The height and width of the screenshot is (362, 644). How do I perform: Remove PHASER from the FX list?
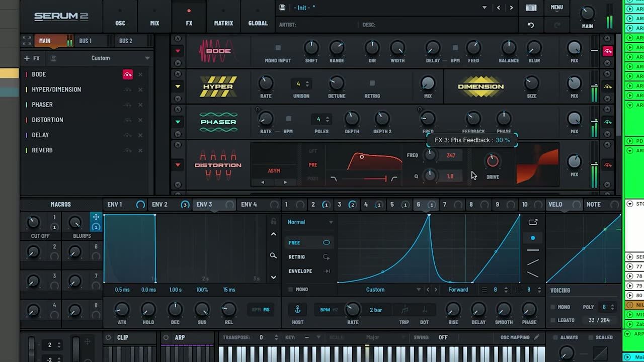(140, 105)
